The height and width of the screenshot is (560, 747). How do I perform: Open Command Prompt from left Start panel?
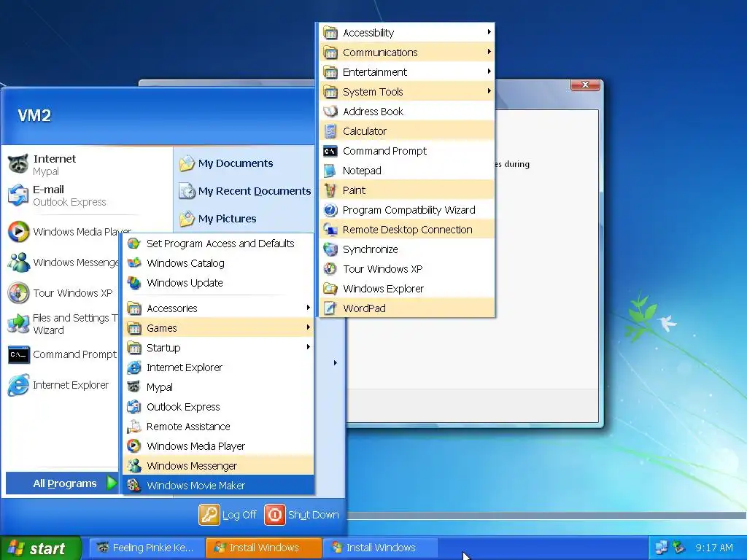pos(62,354)
